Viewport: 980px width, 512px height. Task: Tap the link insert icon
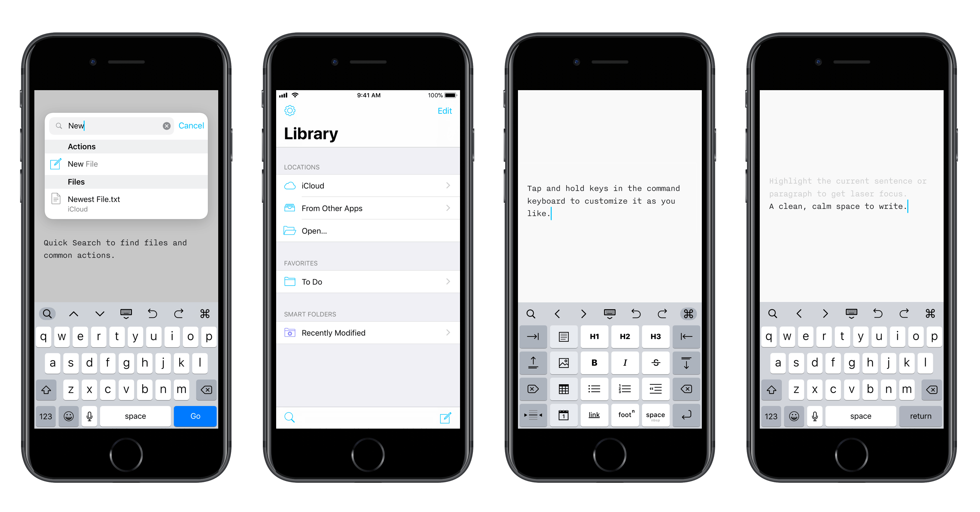(594, 415)
